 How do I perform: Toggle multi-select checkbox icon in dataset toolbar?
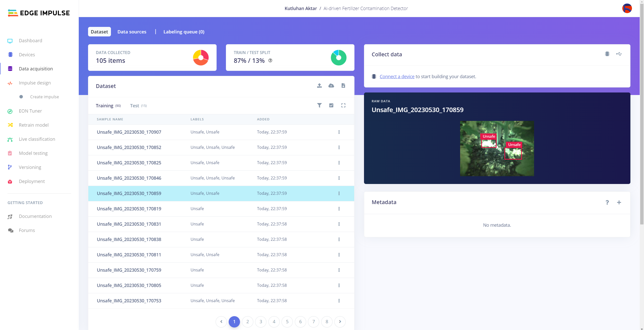click(331, 105)
